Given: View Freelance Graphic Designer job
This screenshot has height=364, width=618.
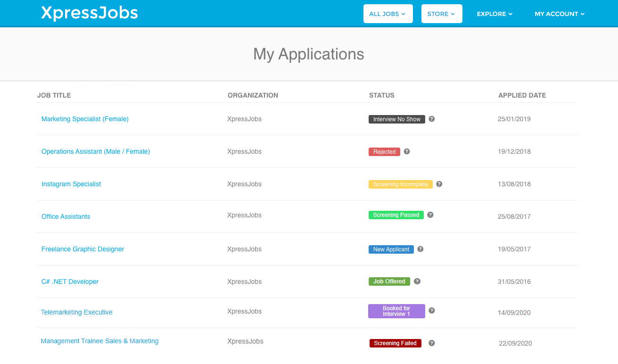Looking at the screenshot, I should tap(82, 249).
